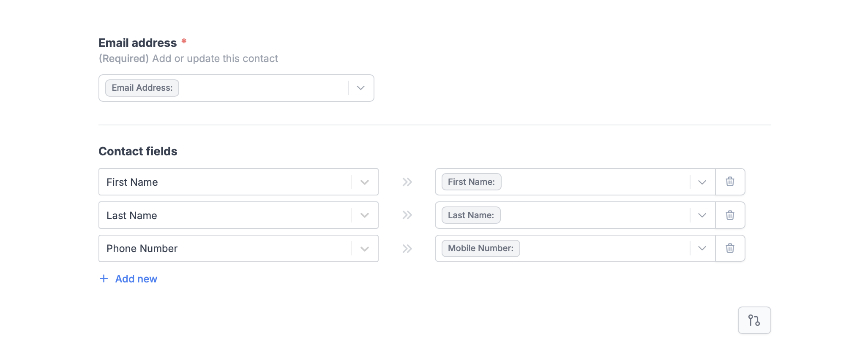Screen dimensions: 868x358
Task: Click the plus icon beside Add new
Action: click(104, 279)
